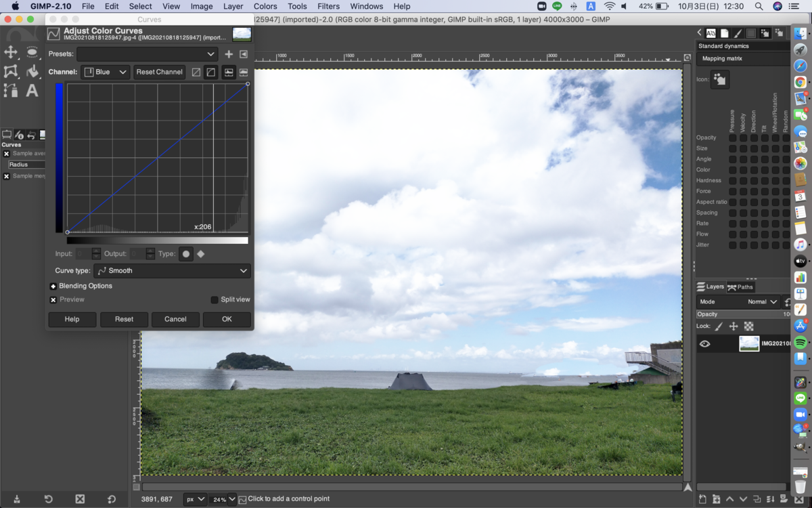The width and height of the screenshot is (812, 508).
Task: Set logarithmic histogram display in Curves
Action: point(243,72)
